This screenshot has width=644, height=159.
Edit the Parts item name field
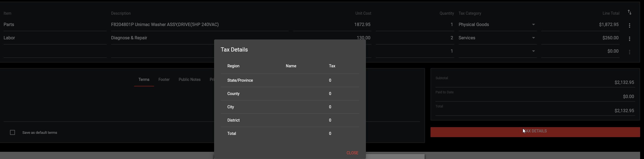55,25
